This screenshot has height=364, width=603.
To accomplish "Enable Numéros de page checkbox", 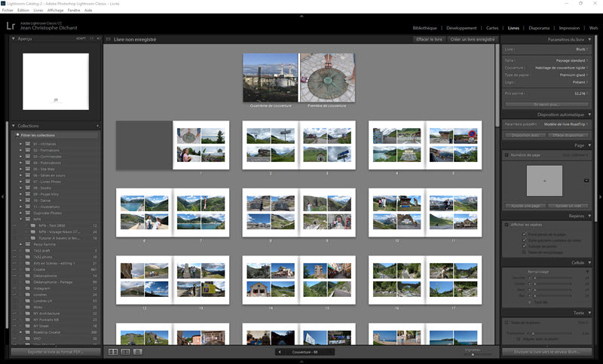I will 507,155.
